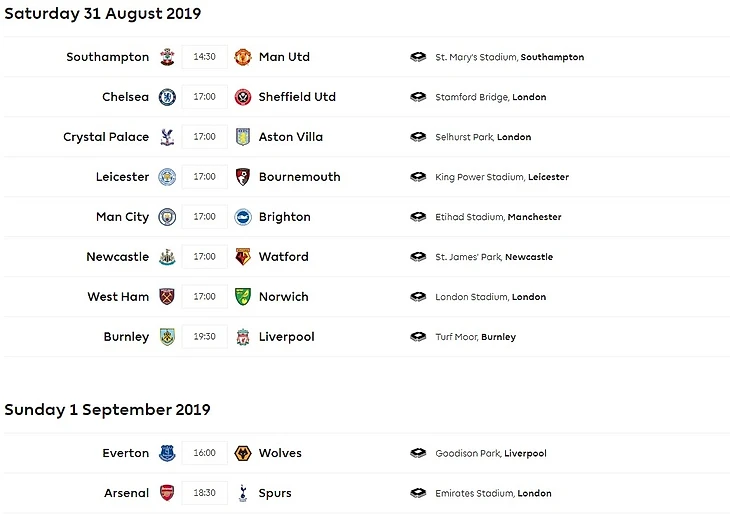This screenshot has width=730, height=514.
Task: Click the Man City crest
Action: [x=167, y=217]
